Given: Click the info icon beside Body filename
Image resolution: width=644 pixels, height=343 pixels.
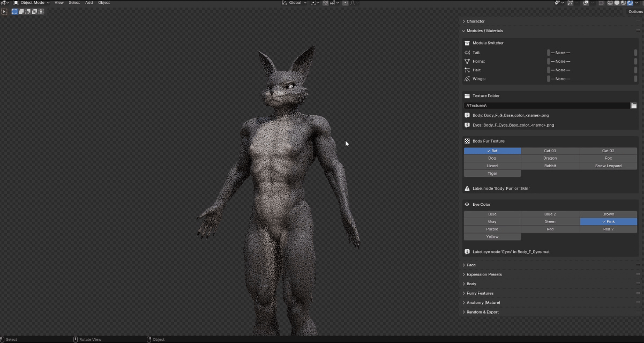Looking at the screenshot, I should [x=467, y=115].
